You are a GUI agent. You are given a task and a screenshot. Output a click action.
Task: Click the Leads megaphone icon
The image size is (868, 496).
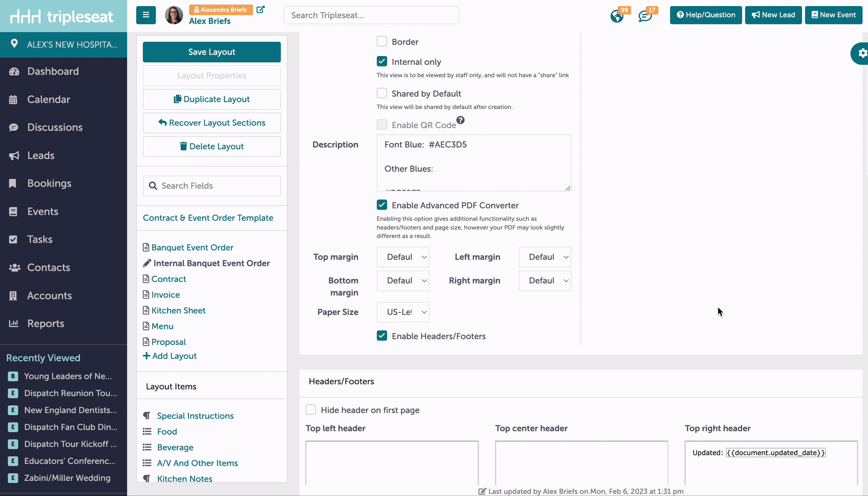pos(14,155)
